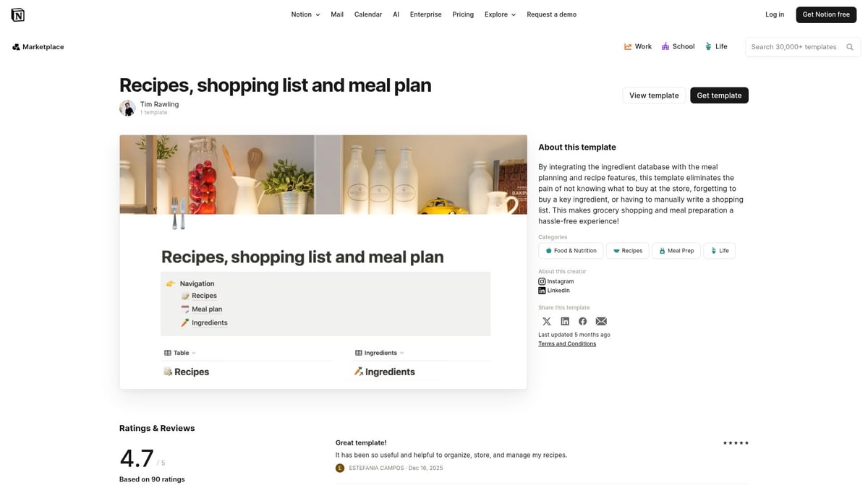Select the Food & Nutrition category chip

pos(571,250)
